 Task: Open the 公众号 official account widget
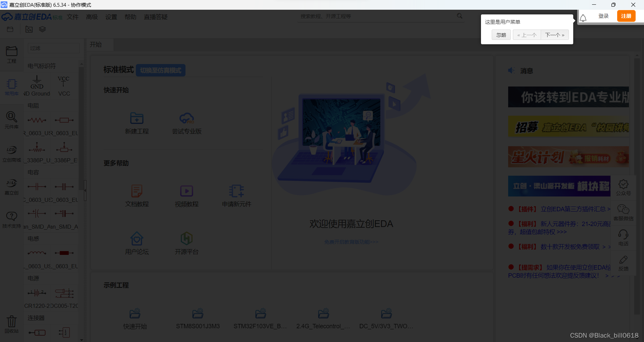point(623,187)
